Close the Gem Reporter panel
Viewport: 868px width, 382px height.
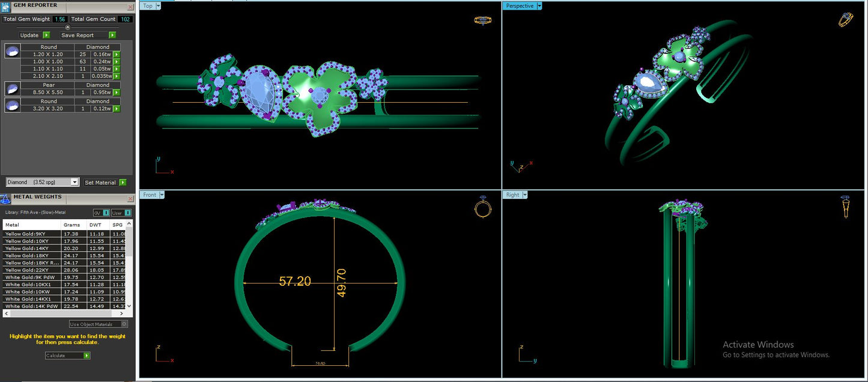[130, 7]
